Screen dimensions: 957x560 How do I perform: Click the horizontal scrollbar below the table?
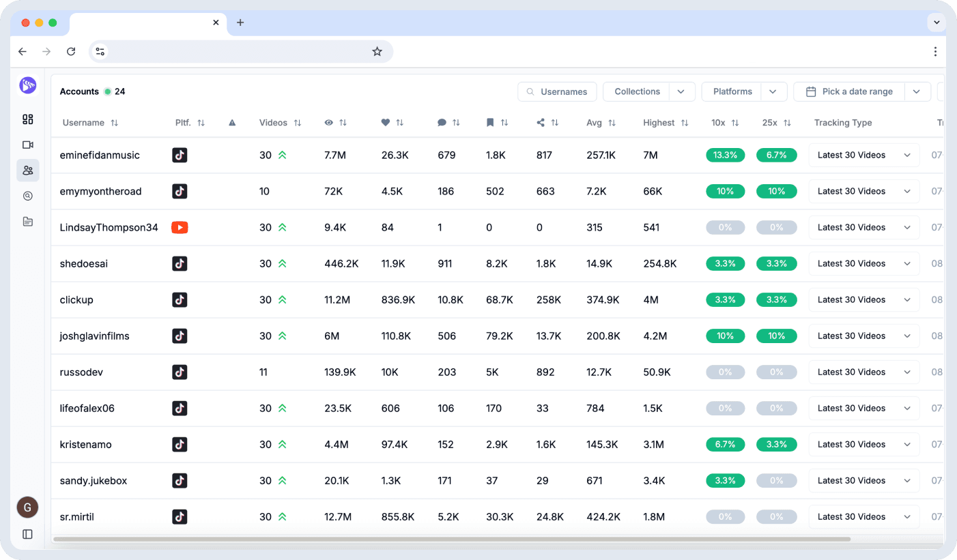tap(451, 539)
